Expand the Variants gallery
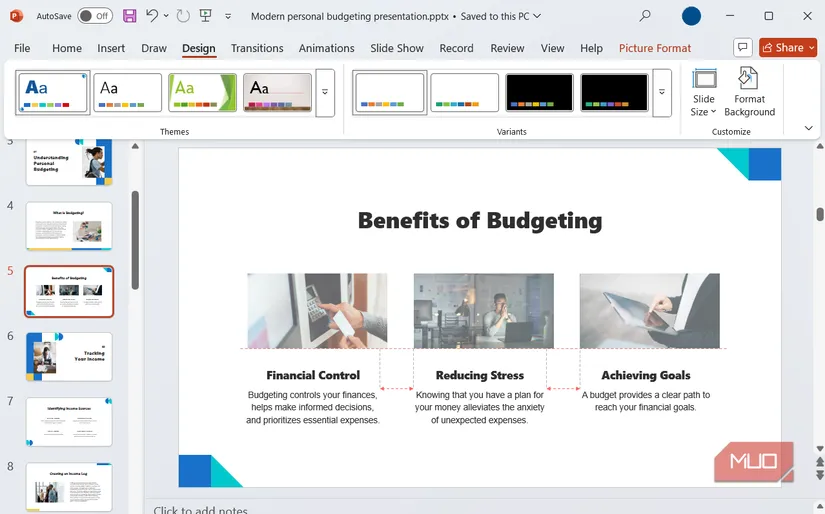Image resolution: width=825 pixels, height=514 pixels. pyautogui.click(x=661, y=93)
